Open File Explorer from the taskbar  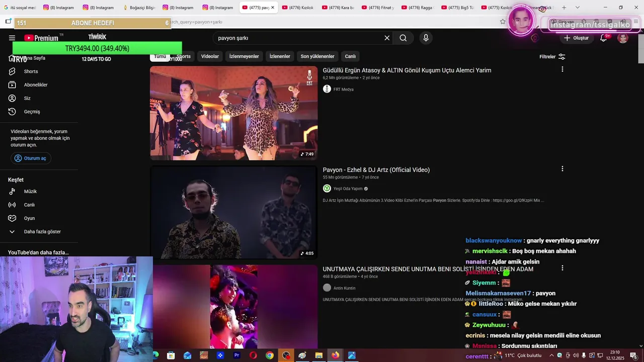pos(318,355)
